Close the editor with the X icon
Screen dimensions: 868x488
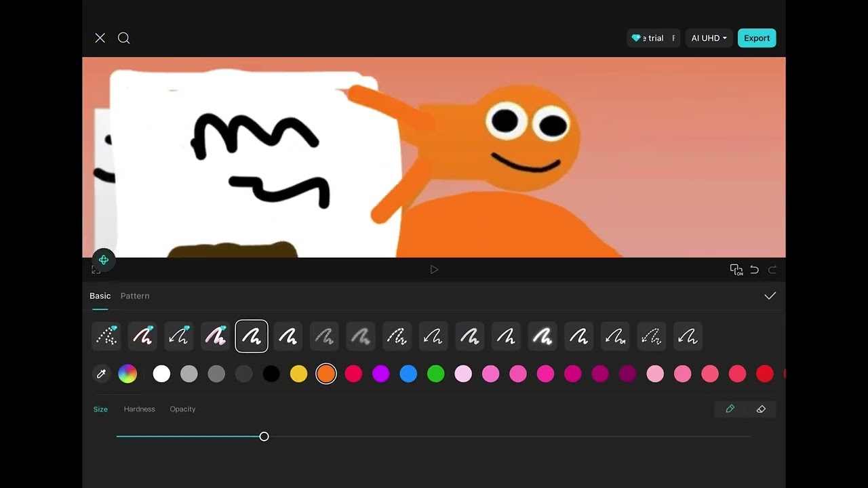pos(100,38)
